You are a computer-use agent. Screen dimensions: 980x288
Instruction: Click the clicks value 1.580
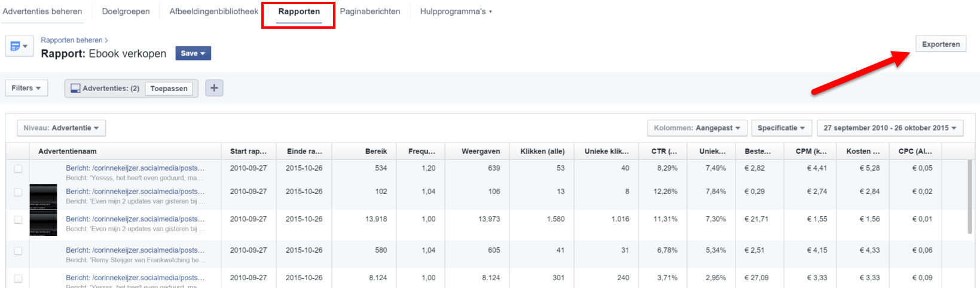point(555,219)
